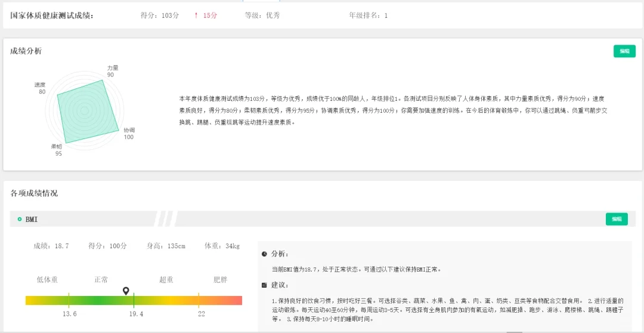Click the 身高：135cm value
The image size is (644, 333).
tap(166, 246)
